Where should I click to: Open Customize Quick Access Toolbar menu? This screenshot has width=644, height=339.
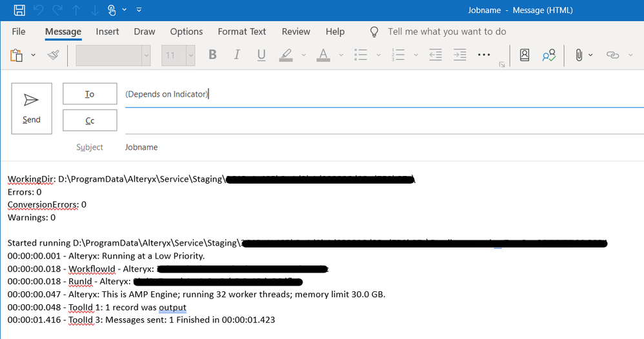click(x=139, y=10)
